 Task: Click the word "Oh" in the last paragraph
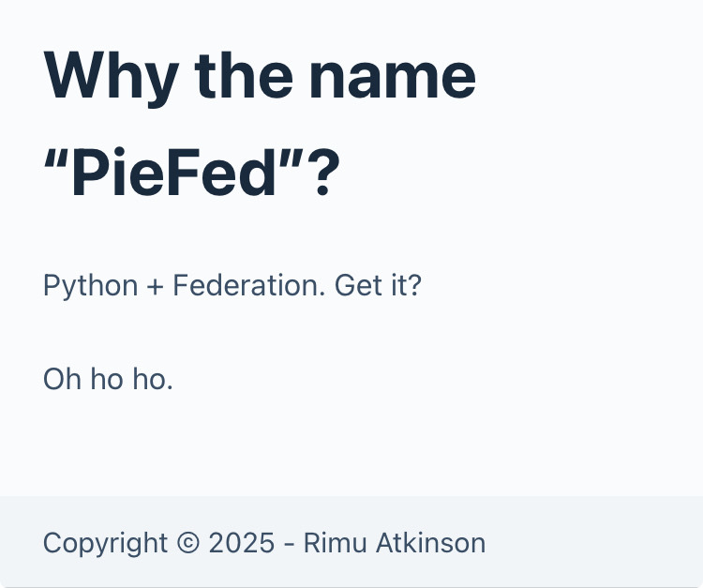(x=62, y=380)
